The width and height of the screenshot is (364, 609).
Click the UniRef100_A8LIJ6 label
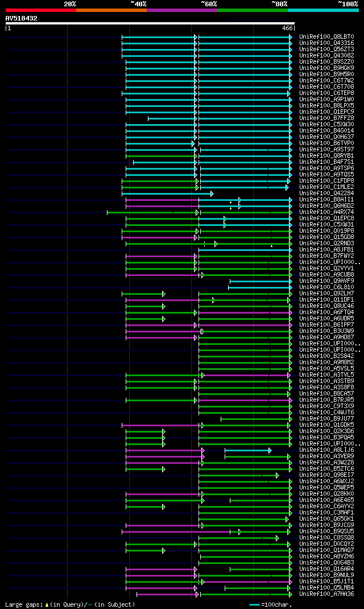326,450
